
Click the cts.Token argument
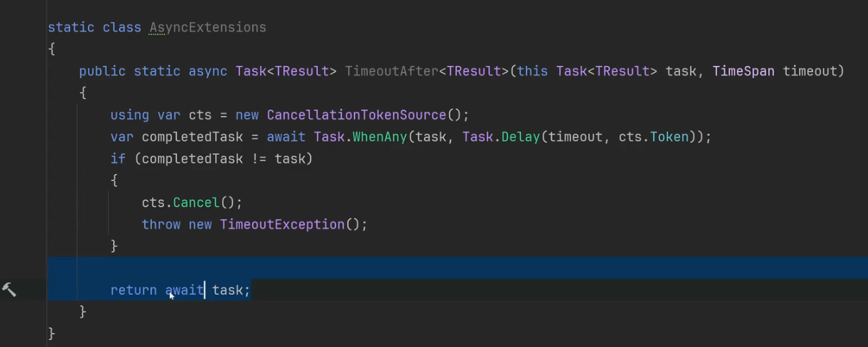pyautogui.click(x=669, y=137)
